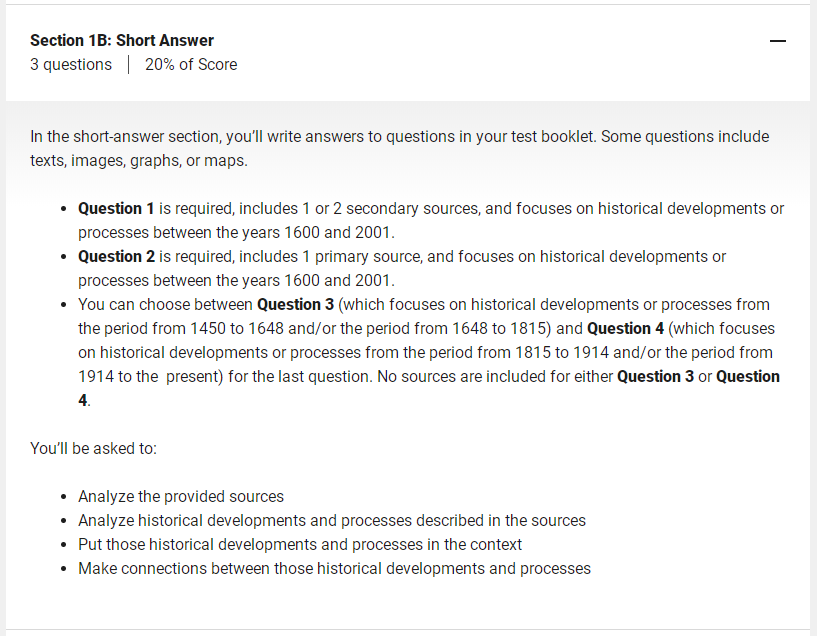Select the '3 questions' label
This screenshot has height=636, width=817.
click(71, 64)
